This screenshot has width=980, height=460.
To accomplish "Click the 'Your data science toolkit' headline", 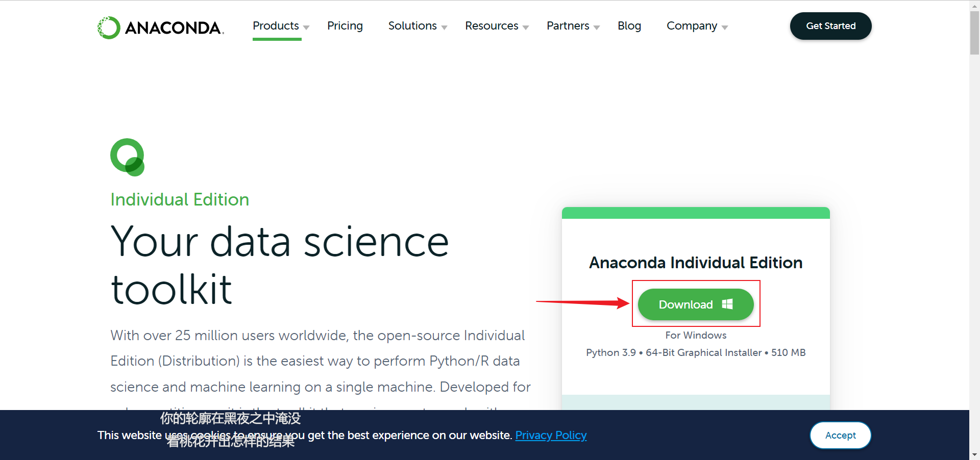I will tap(280, 265).
